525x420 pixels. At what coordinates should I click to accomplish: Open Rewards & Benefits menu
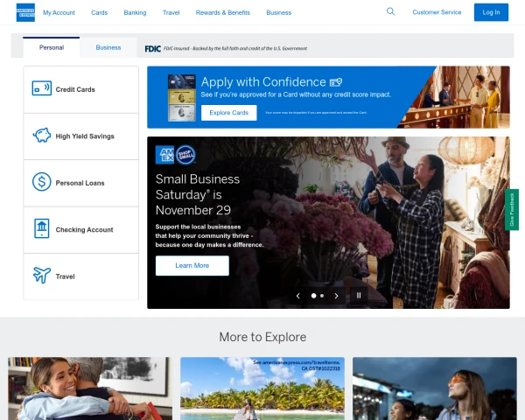click(x=223, y=13)
